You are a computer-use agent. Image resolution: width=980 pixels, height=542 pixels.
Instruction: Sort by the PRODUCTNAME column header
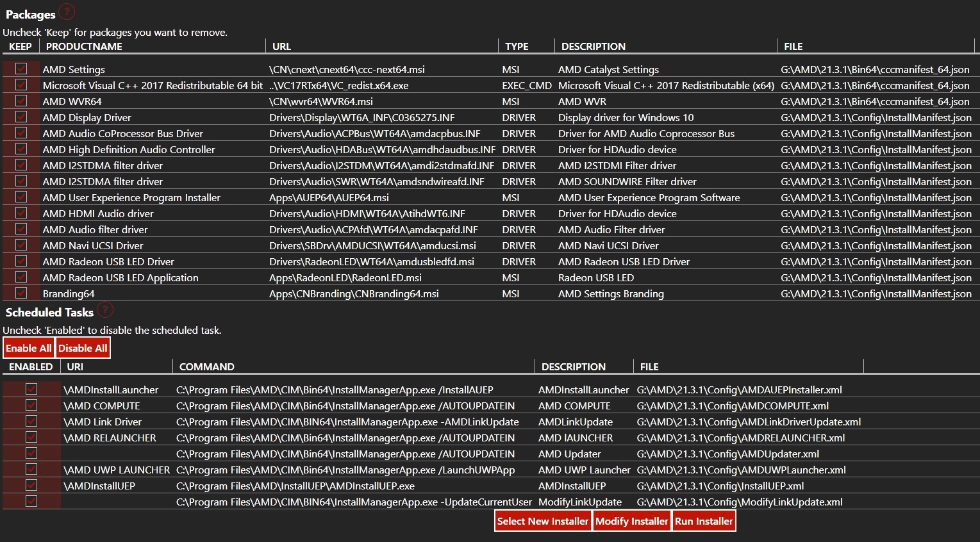pyautogui.click(x=84, y=46)
